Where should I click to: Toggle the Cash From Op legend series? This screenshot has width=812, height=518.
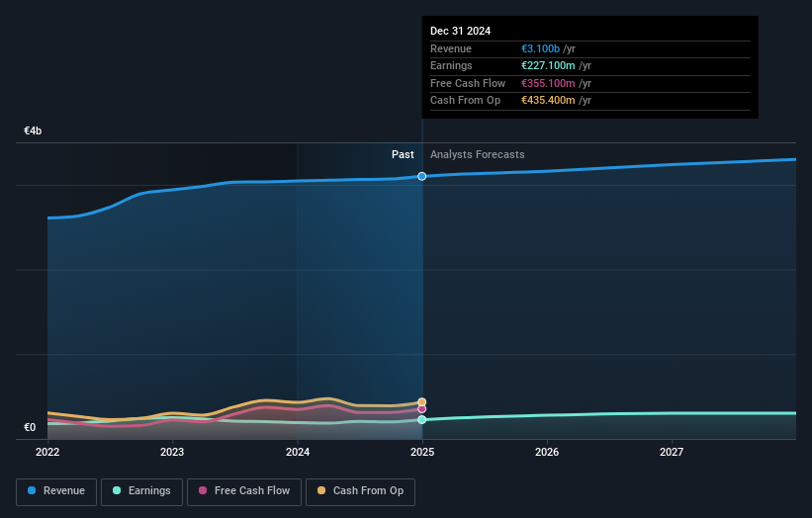tap(360, 491)
